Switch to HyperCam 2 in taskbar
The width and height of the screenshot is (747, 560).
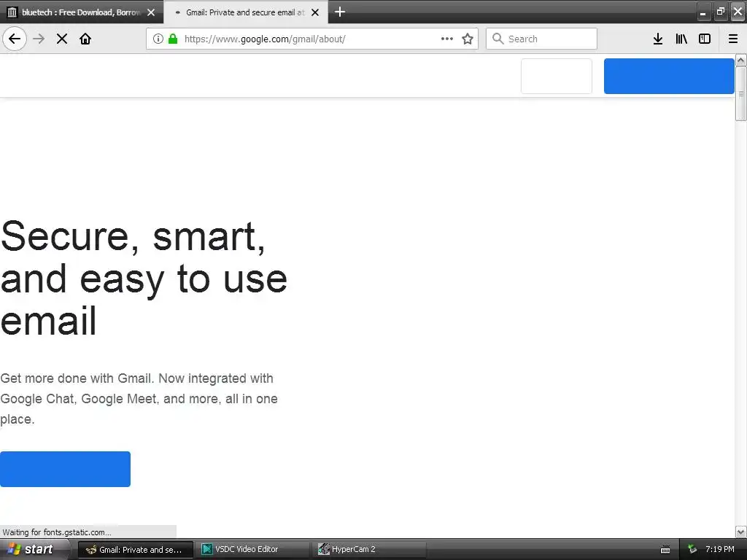point(368,549)
